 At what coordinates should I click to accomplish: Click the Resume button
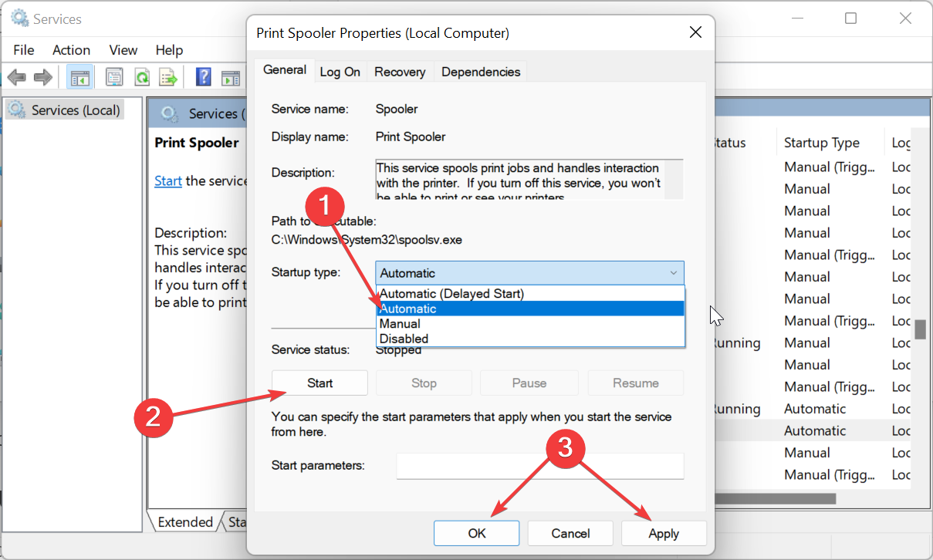[636, 383]
